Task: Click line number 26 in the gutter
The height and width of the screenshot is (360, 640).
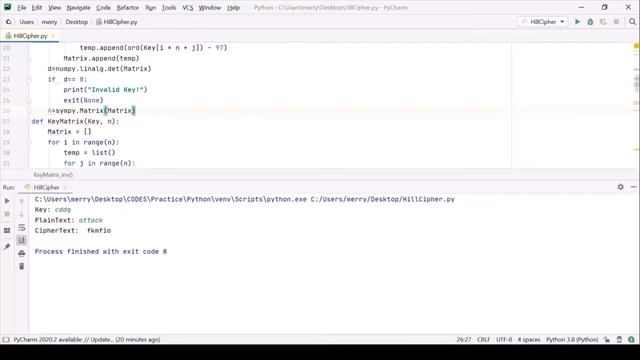Action: pos(6,111)
